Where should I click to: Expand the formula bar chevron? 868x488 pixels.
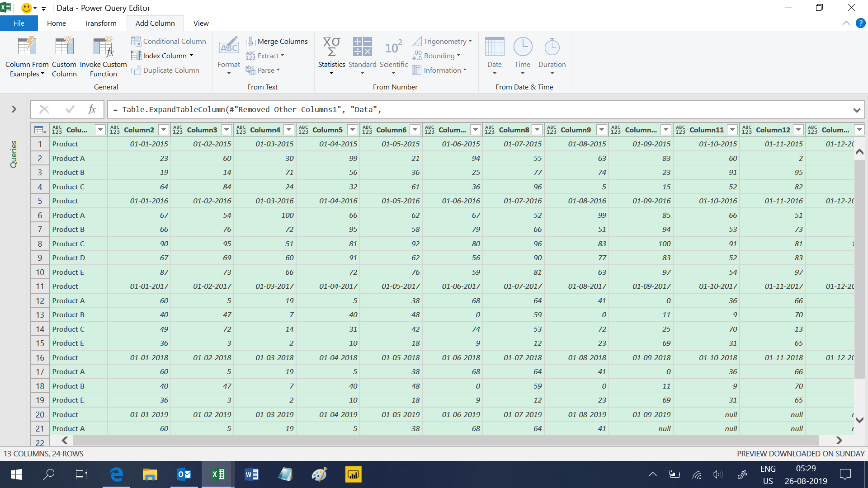856,110
